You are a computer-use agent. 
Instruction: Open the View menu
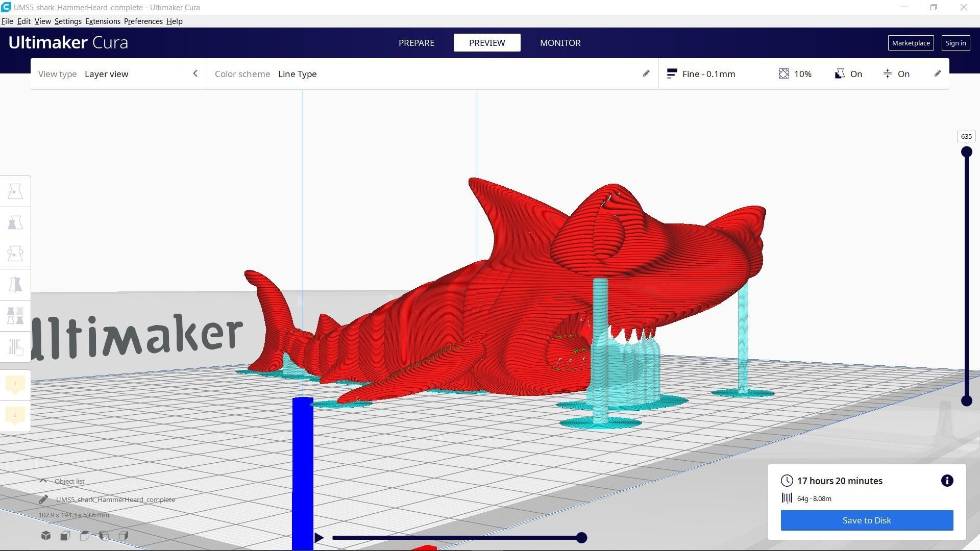42,21
